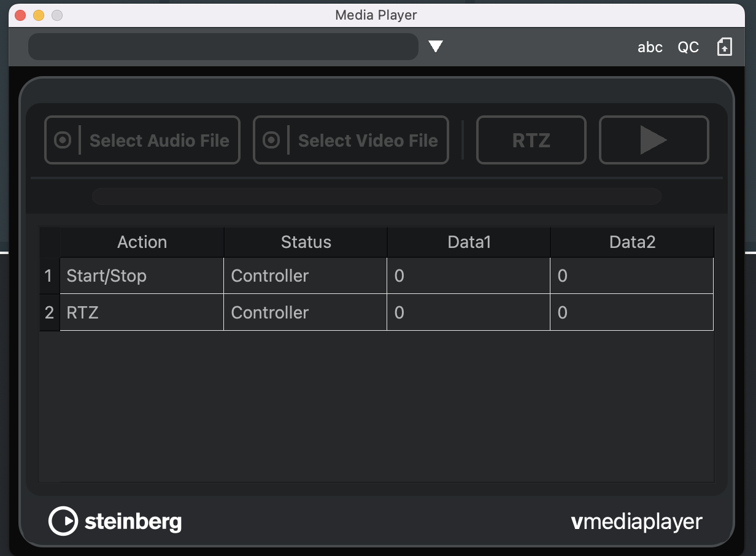The width and height of the screenshot is (756, 556).
Task: Click the Select Audio File button
Action: (159, 141)
